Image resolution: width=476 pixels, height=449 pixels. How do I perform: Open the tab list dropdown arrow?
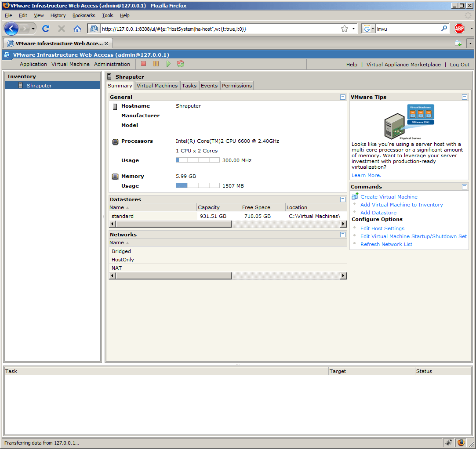pos(470,43)
